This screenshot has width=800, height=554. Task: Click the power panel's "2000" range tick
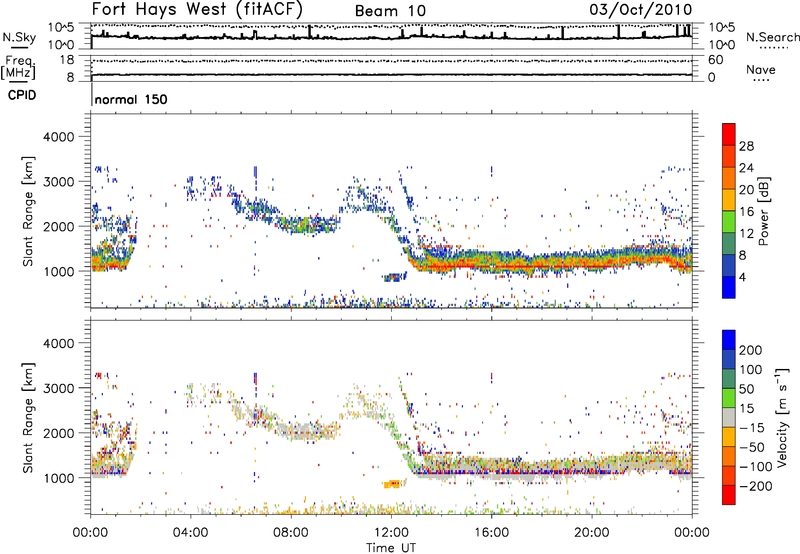coord(58,226)
